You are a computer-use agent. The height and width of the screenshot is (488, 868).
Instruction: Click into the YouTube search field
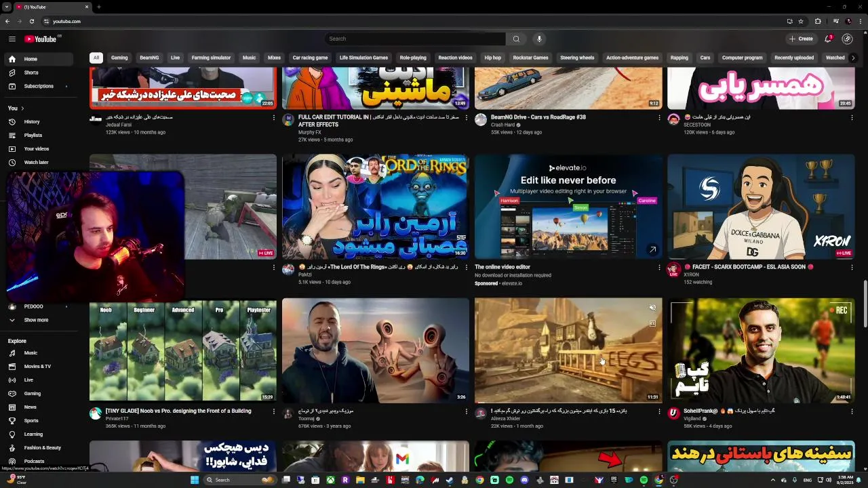[415, 39]
